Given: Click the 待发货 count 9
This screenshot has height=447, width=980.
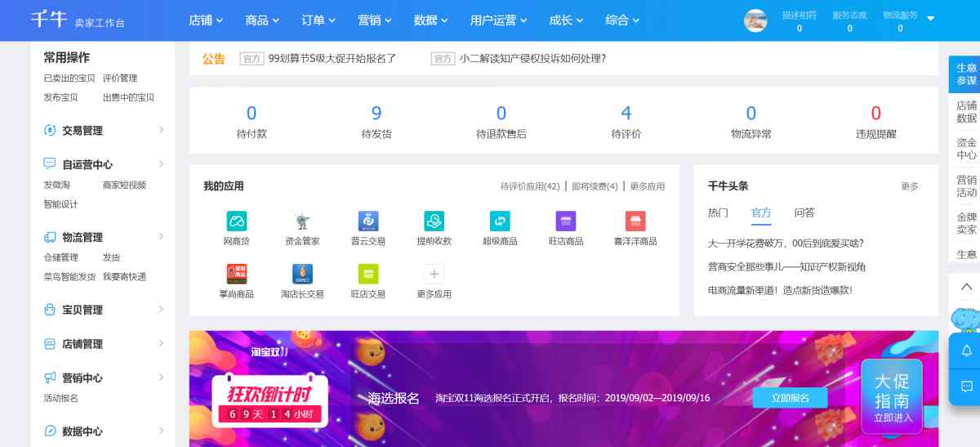Looking at the screenshot, I should point(376,113).
